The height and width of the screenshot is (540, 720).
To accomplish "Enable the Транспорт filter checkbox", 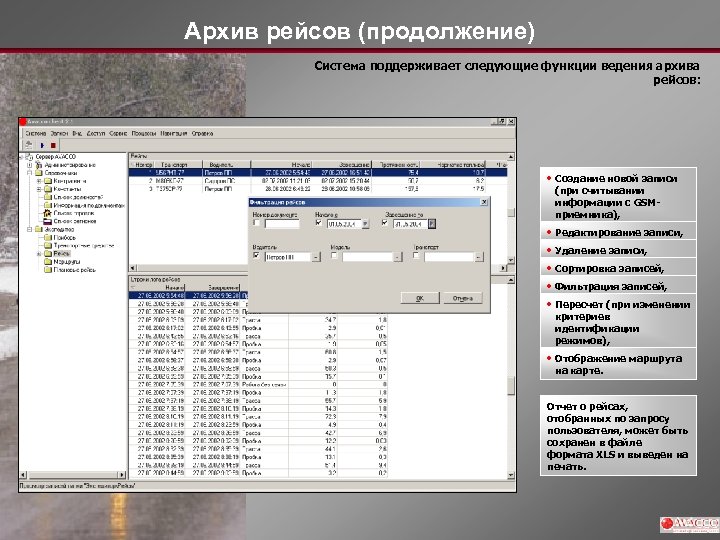I will 416,255.
